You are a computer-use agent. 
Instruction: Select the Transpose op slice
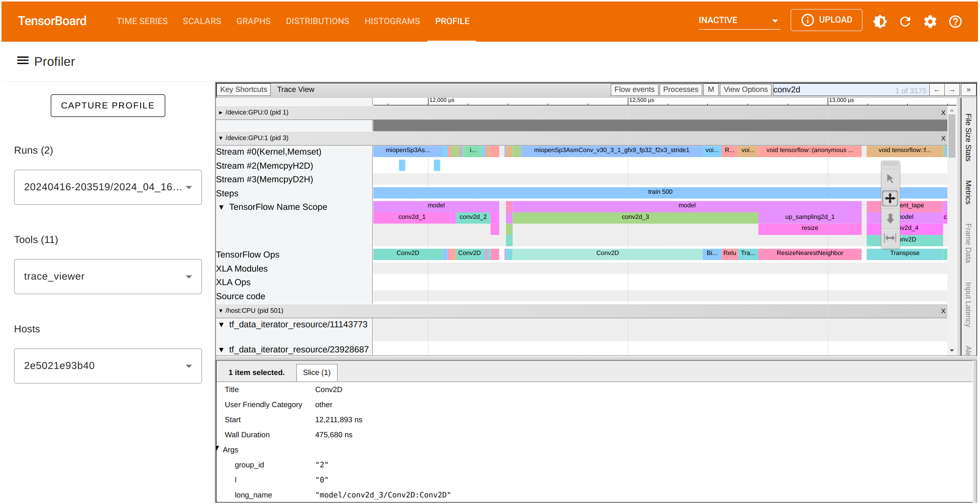click(905, 254)
